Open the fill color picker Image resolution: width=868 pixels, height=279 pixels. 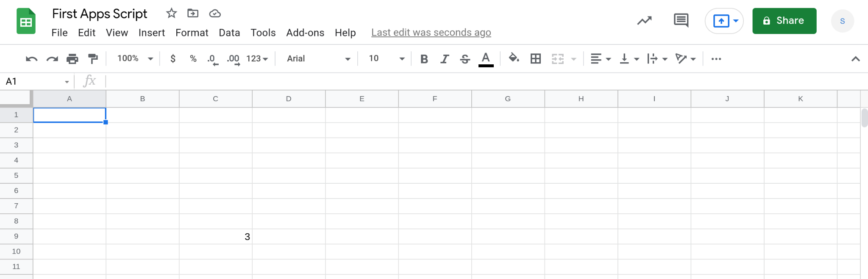coord(514,58)
